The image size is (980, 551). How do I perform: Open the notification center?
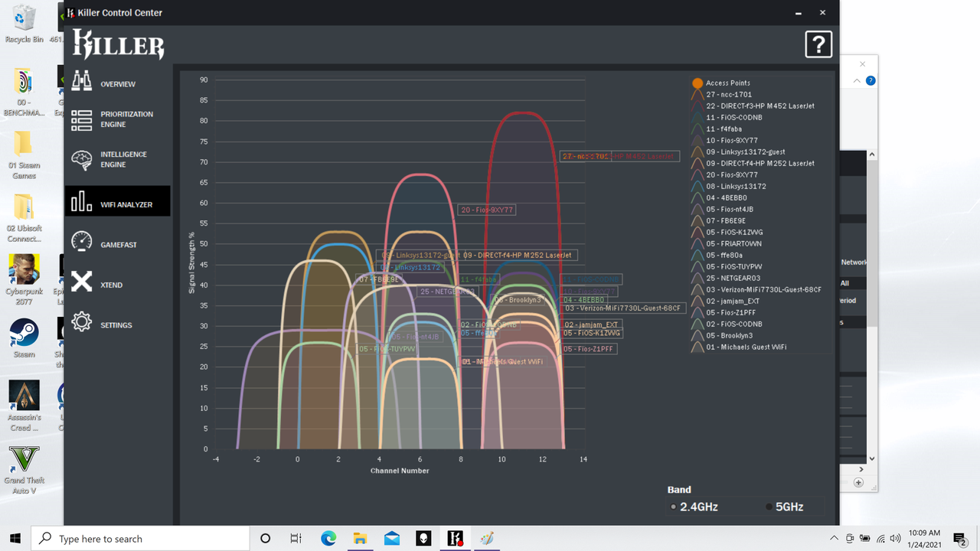point(959,539)
